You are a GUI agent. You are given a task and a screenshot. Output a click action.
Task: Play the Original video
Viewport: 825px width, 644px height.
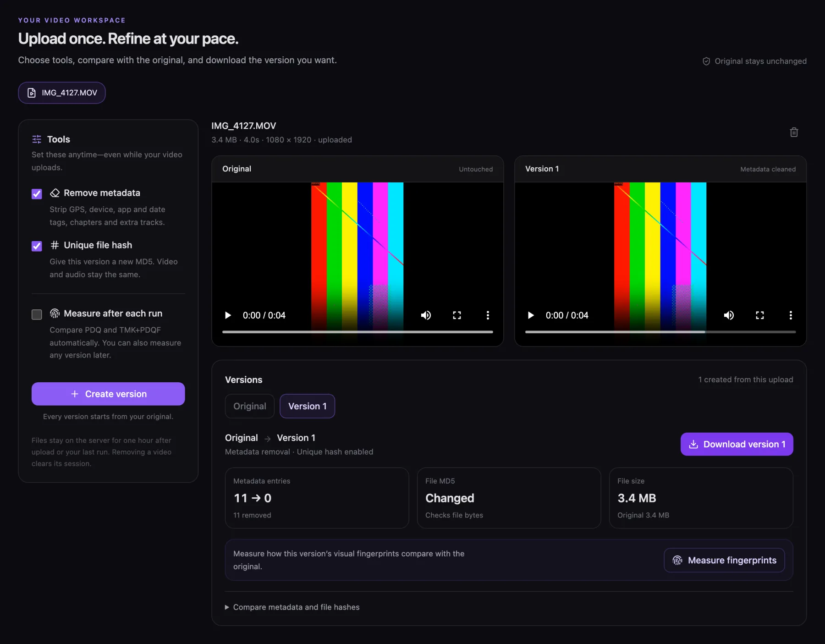tap(228, 315)
